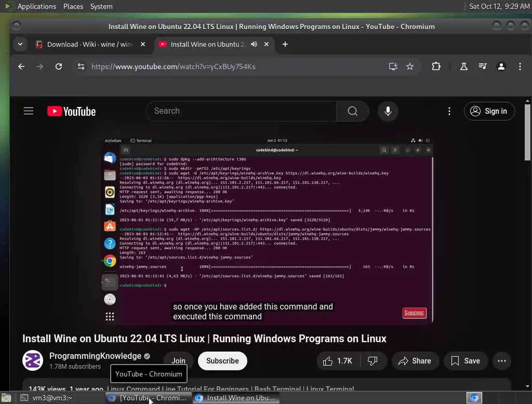Image resolution: width=532 pixels, height=404 pixels.
Task: Open the ProgrammingKnowledge channel name link
Action: coord(95,356)
